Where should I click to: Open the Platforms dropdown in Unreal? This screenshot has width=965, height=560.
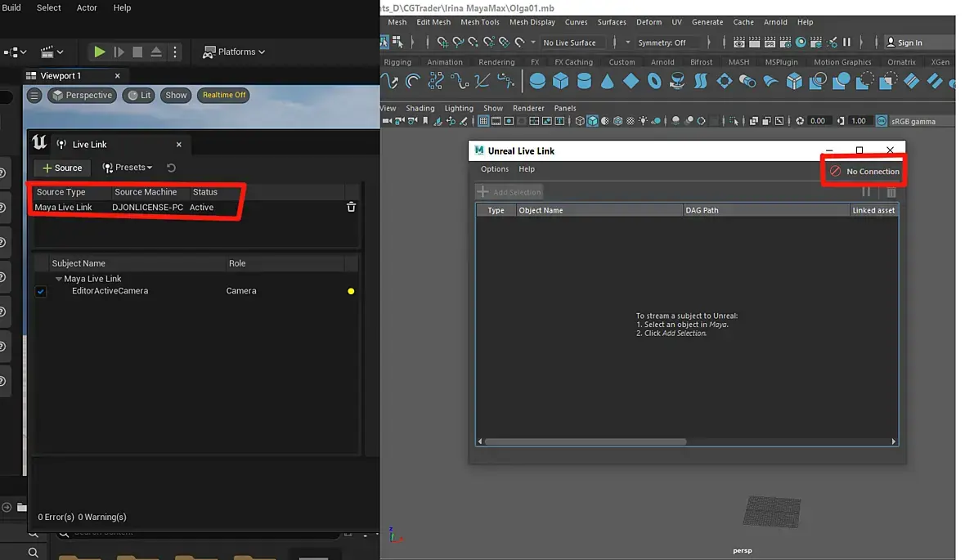(x=234, y=52)
